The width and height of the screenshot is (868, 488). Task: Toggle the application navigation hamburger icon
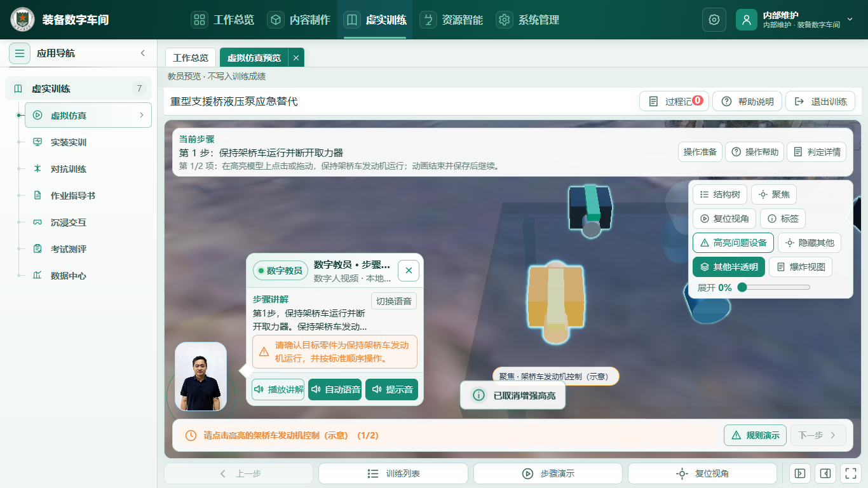click(x=20, y=53)
